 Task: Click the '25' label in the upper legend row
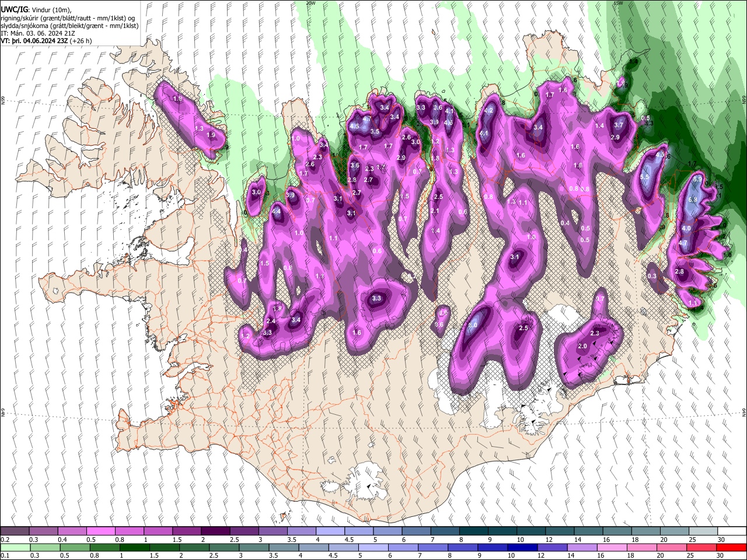pos(692,540)
